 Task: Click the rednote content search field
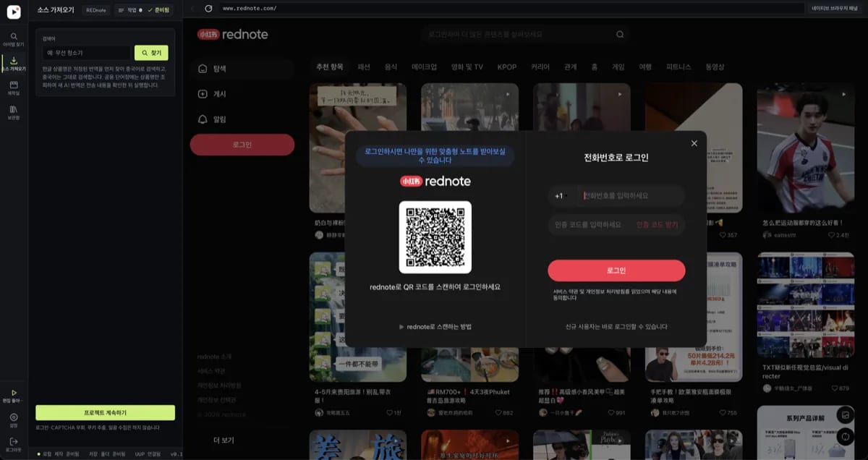click(x=526, y=34)
